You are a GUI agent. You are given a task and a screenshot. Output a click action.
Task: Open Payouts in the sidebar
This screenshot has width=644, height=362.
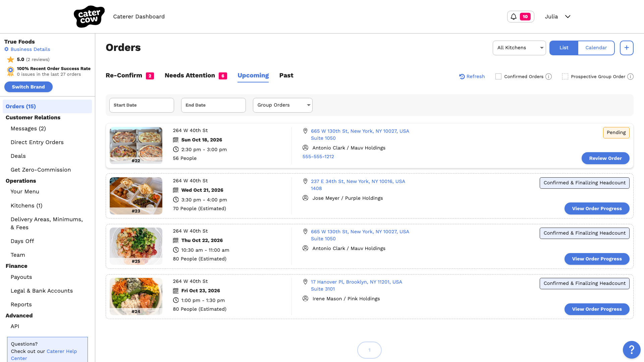coord(21,277)
